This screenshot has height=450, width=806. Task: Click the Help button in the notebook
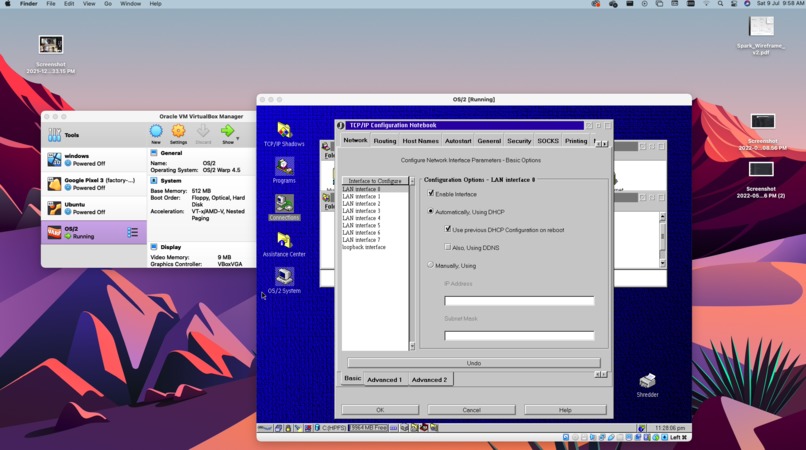565,410
